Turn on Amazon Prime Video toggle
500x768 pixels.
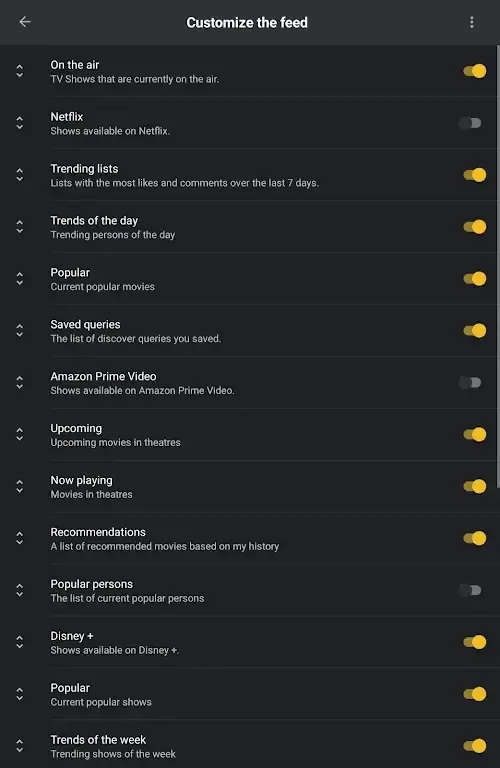470,383
